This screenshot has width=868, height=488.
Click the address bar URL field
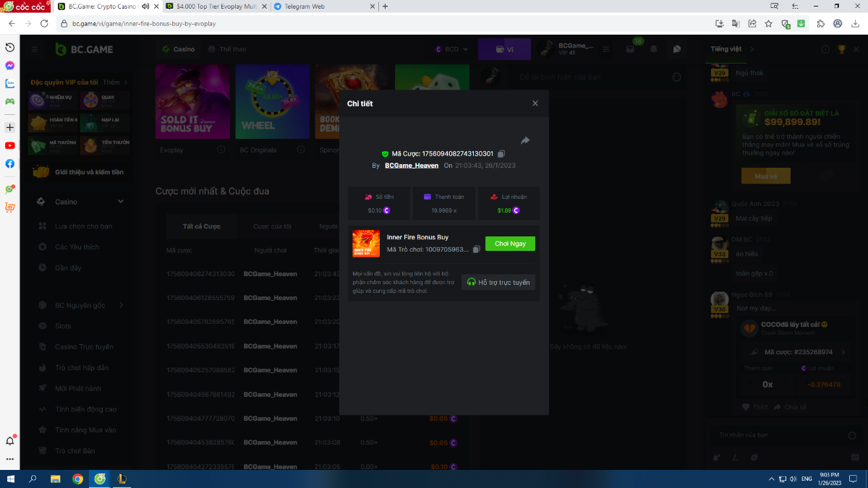(x=362, y=23)
